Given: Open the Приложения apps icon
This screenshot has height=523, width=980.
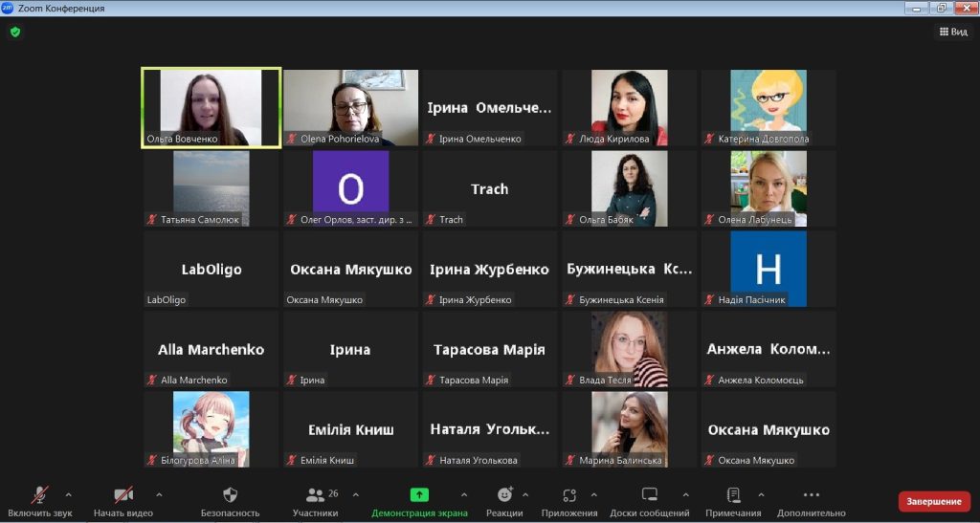Looking at the screenshot, I should pos(569,495).
